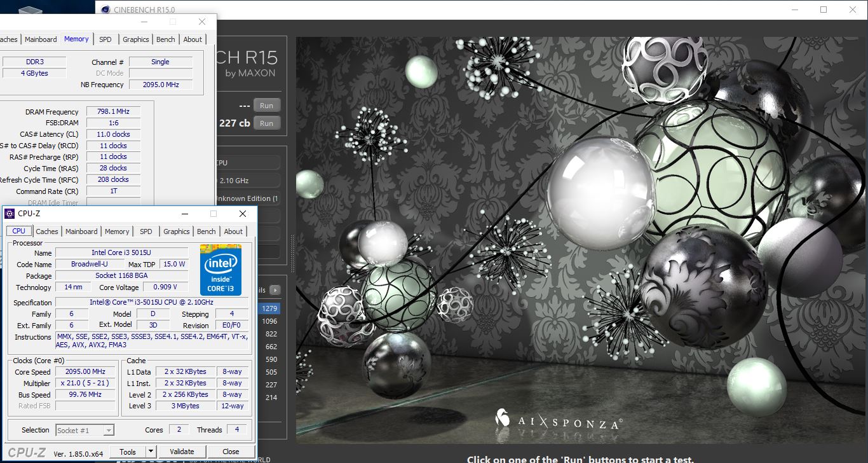Viewport: 868px width, 463px height.
Task: Select Mainboard tab in the back CPU-Z window
Action: (x=41, y=39)
